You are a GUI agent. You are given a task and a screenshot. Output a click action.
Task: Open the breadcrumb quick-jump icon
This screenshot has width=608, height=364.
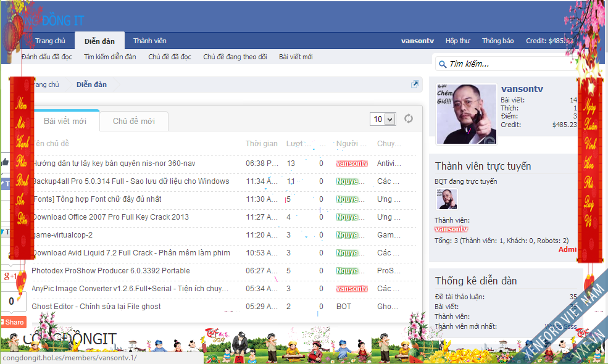click(x=415, y=84)
